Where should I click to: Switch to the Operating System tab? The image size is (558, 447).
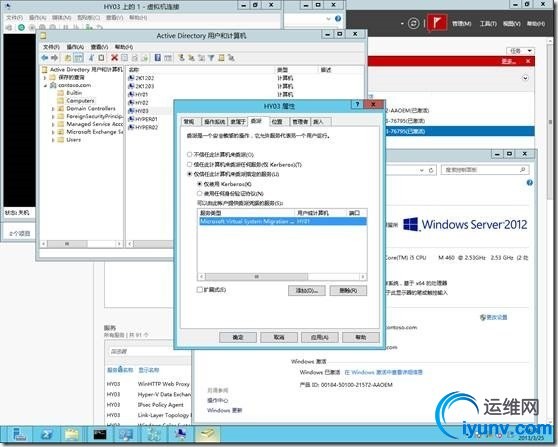215,122
